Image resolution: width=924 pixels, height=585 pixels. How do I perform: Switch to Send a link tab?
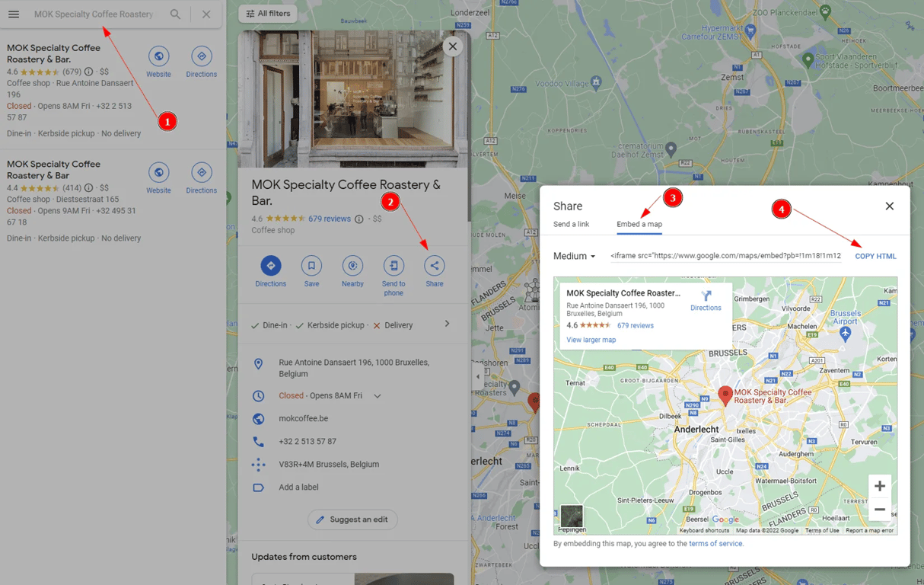coord(571,224)
